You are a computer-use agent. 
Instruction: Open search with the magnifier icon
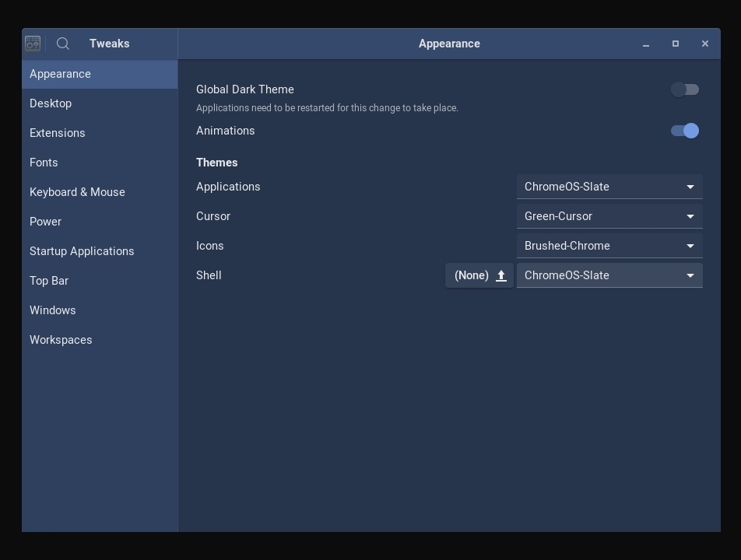pyautogui.click(x=63, y=44)
